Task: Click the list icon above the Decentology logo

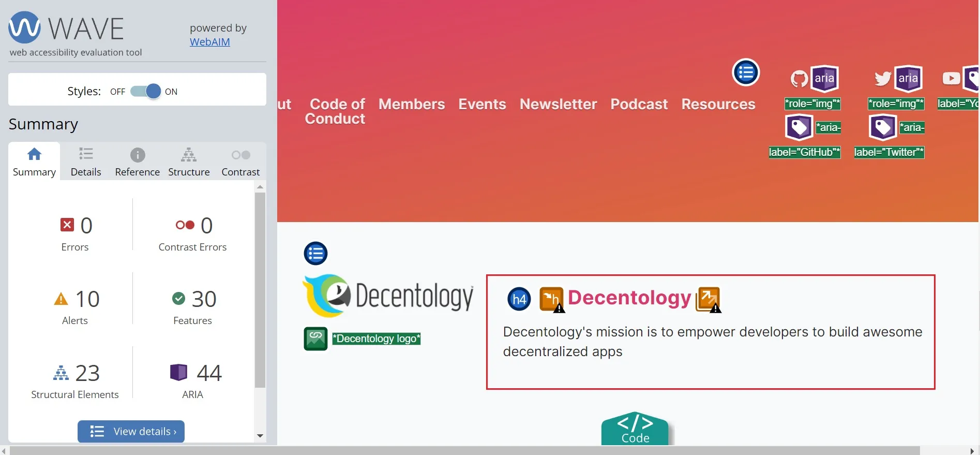Action: point(315,254)
